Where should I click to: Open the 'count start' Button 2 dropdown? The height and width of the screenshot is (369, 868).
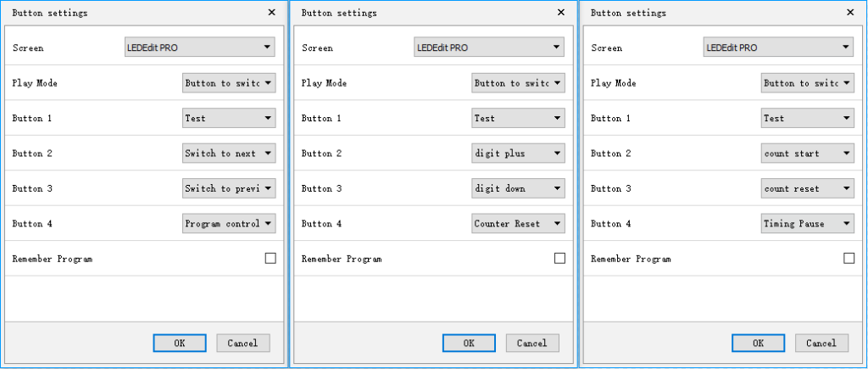(807, 154)
